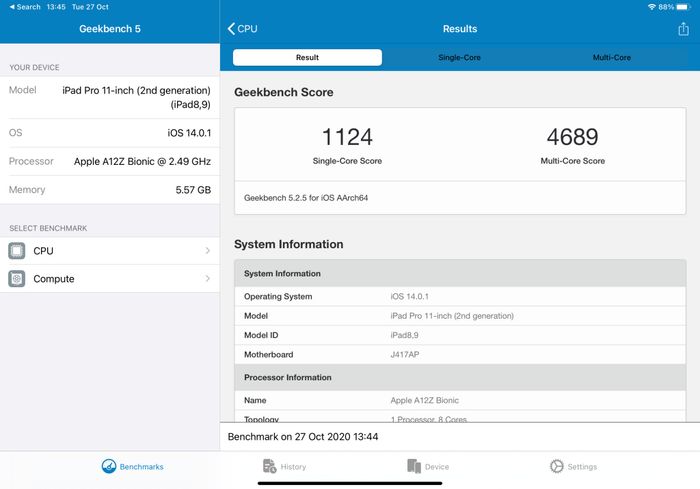The height and width of the screenshot is (489, 700).
Task: Tap the System Information section heading
Action: (x=289, y=244)
